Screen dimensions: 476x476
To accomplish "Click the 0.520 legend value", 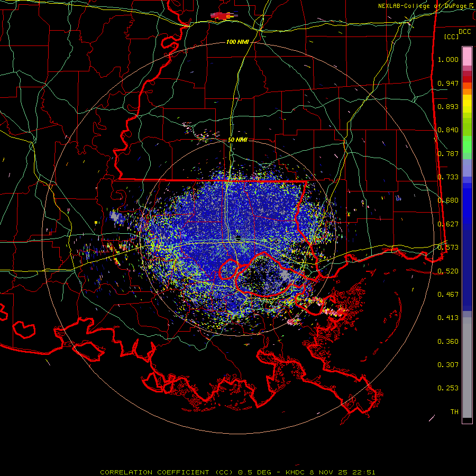I will pos(448,271).
